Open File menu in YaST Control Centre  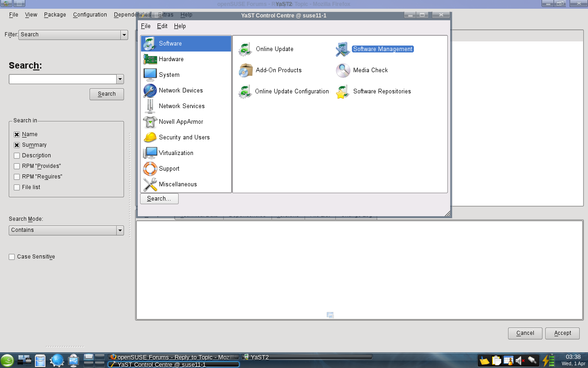(x=146, y=26)
